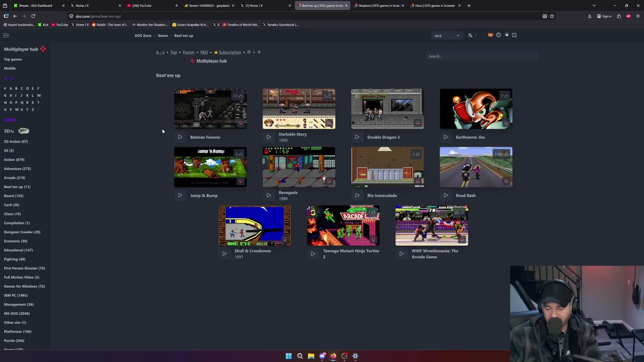644x362 pixels.
Task: Open File Explorer from the taskbar
Action: pyautogui.click(x=311, y=356)
